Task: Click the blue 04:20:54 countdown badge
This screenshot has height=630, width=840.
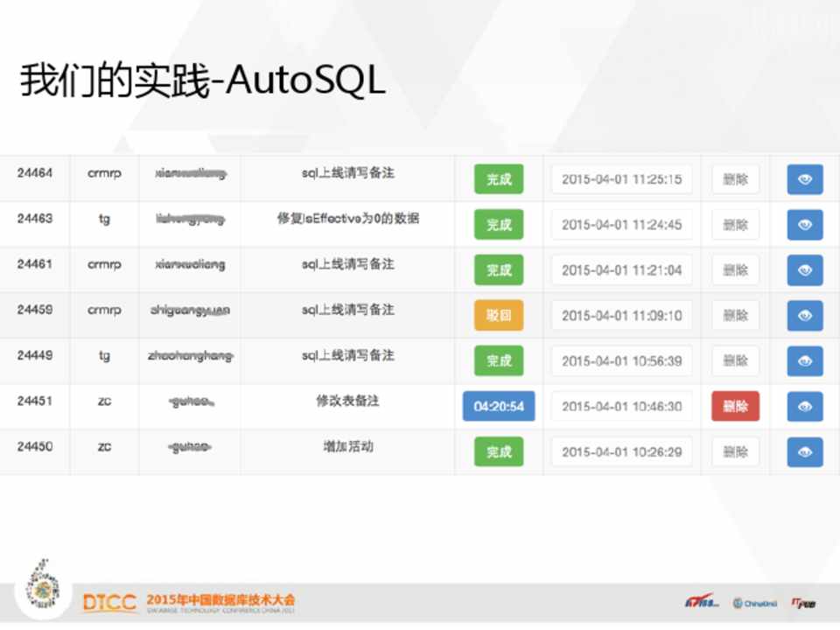Action: pos(499,407)
